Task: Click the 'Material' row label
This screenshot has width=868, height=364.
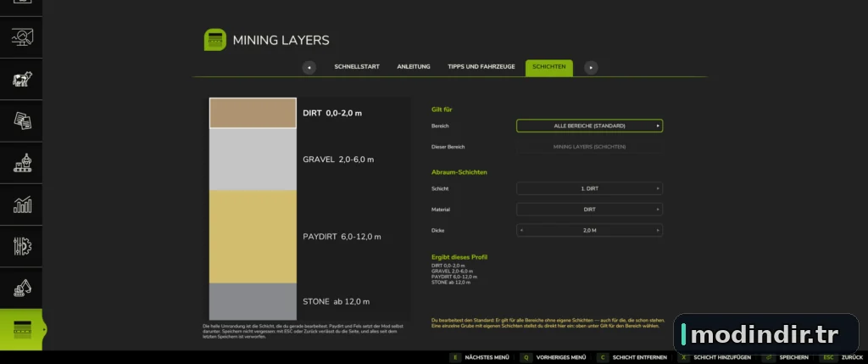Action: 440,210
